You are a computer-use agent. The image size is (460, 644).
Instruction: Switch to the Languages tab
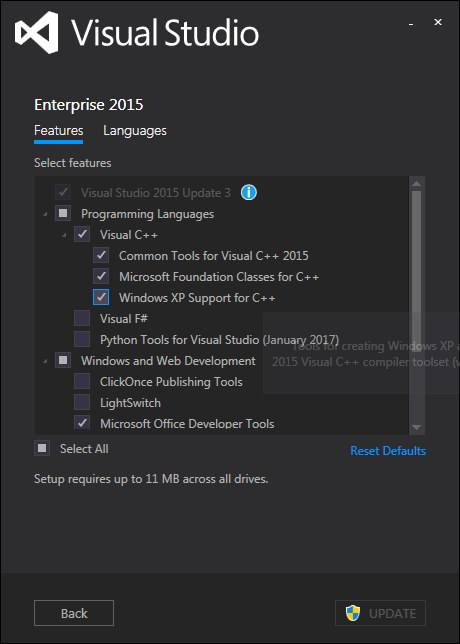135,131
